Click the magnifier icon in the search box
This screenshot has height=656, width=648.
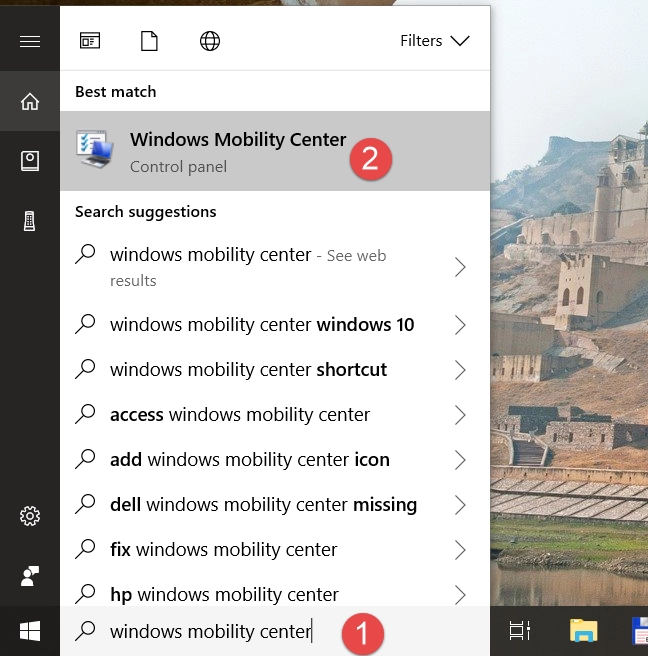[85, 631]
